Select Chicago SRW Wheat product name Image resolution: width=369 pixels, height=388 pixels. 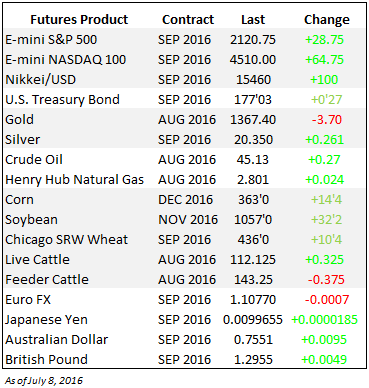pyautogui.click(x=66, y=240)
